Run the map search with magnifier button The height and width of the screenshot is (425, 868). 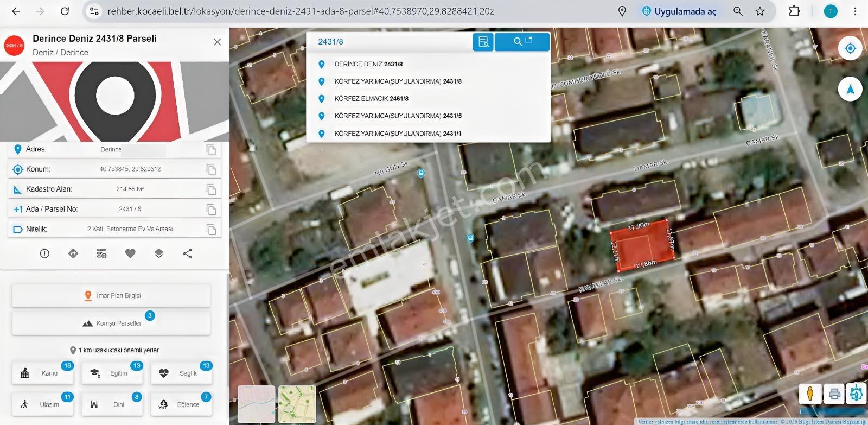point(522,42)
